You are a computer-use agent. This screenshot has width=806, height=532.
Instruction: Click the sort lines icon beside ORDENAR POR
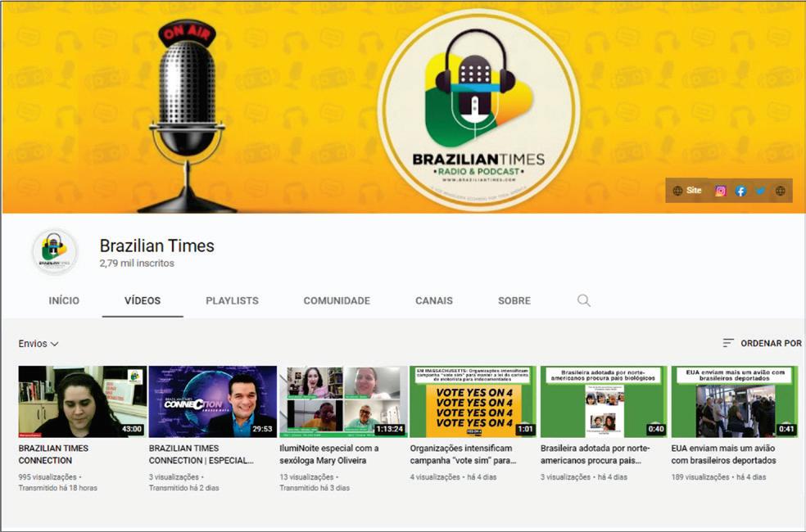[728, 343]
